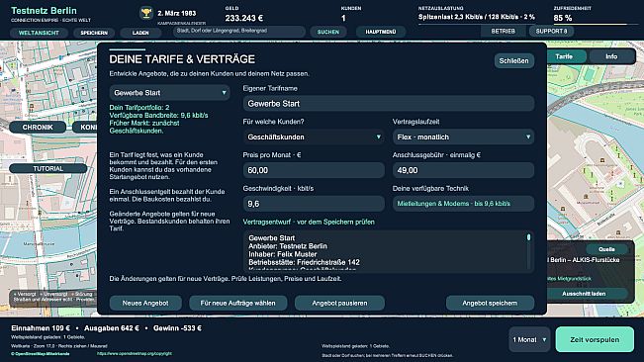Image resolution: width=644 pixels, height=362 pixels.
Task: Open the Betrieb tab
Action: click(503, 32)
